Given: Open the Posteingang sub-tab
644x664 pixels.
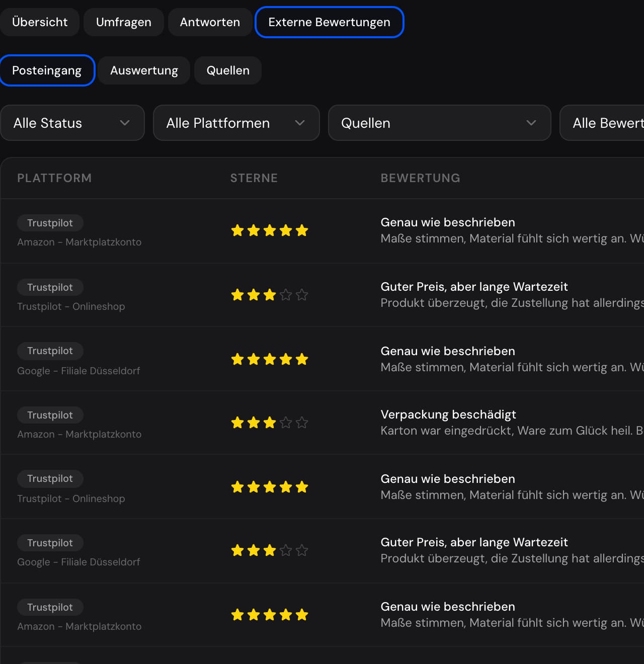Looking at the screenshot, I should [x=47, y=70].
